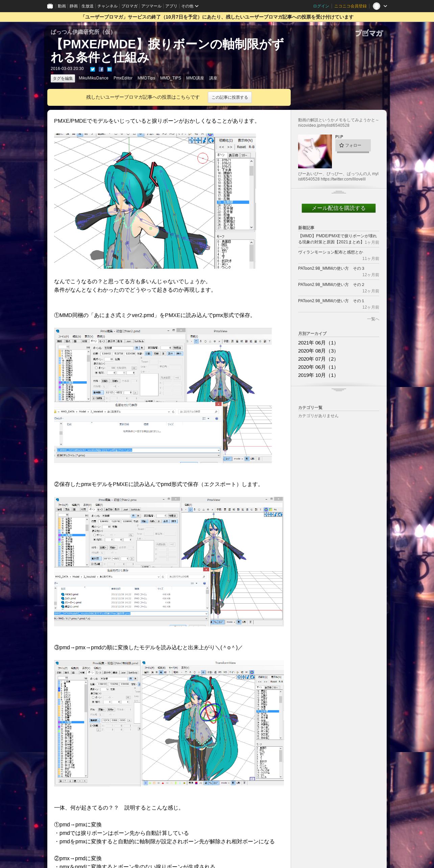
Task: Expand the account menu chevron
Action: [x=385, y=6]
